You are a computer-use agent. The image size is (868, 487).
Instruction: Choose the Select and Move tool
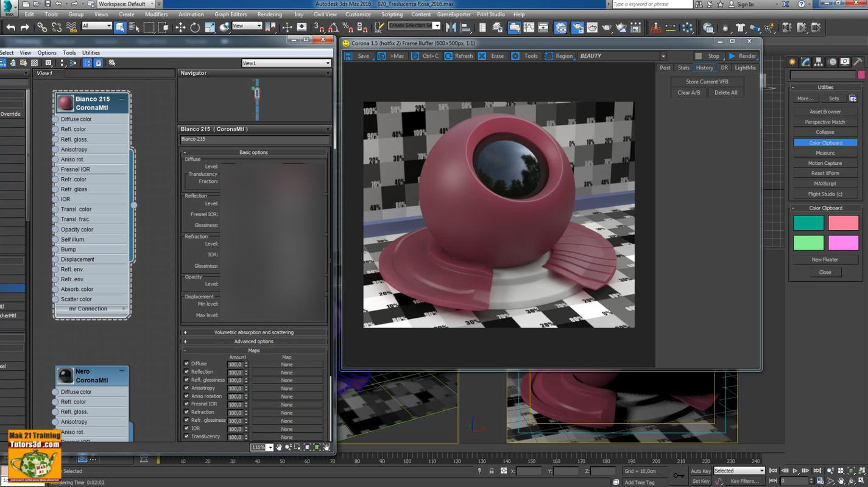pyautogui.click(x=180, y=27)
